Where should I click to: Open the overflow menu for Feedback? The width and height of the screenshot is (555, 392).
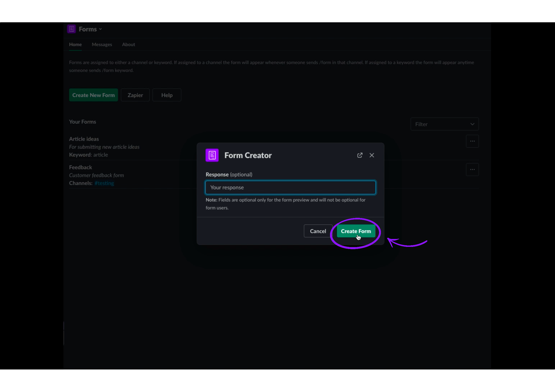[472, 169]
